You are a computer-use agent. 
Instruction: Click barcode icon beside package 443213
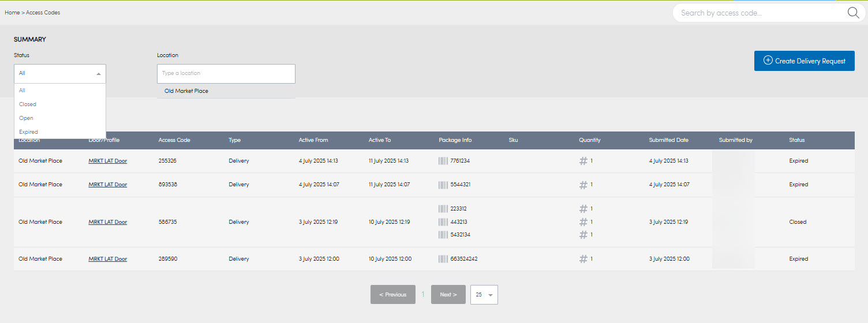(443, 221)
